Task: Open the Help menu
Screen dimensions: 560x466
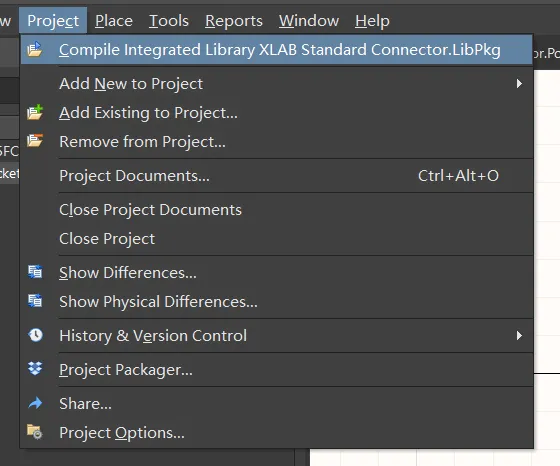Action: point(372,21)
